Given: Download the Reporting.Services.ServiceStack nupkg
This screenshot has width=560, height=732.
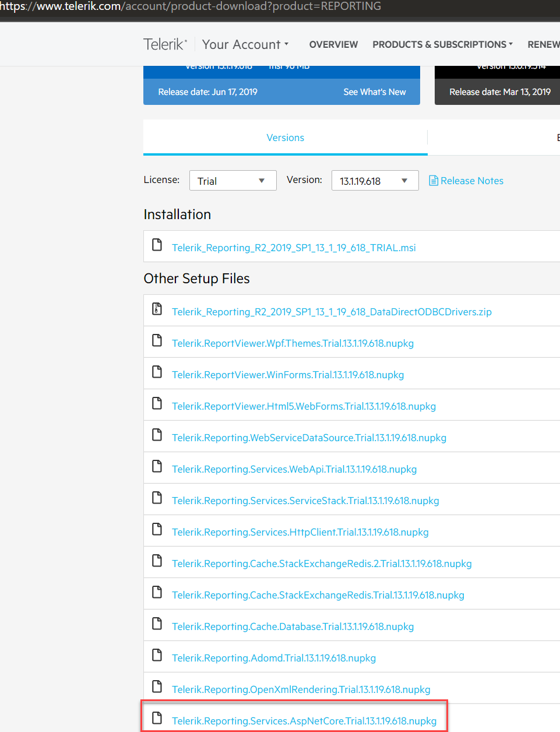Looking at the screenshot, I should 305,501.
